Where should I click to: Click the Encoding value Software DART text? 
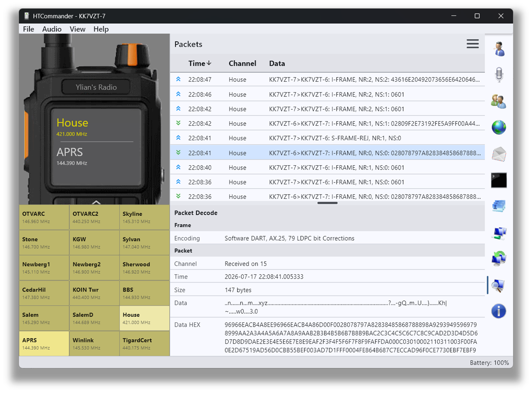click(x=289, y=238)
